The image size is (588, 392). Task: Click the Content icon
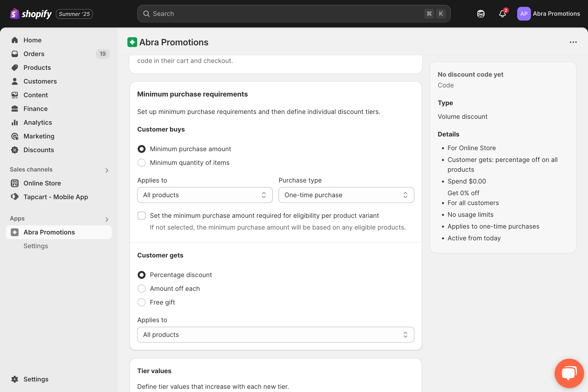click(15, 95)
